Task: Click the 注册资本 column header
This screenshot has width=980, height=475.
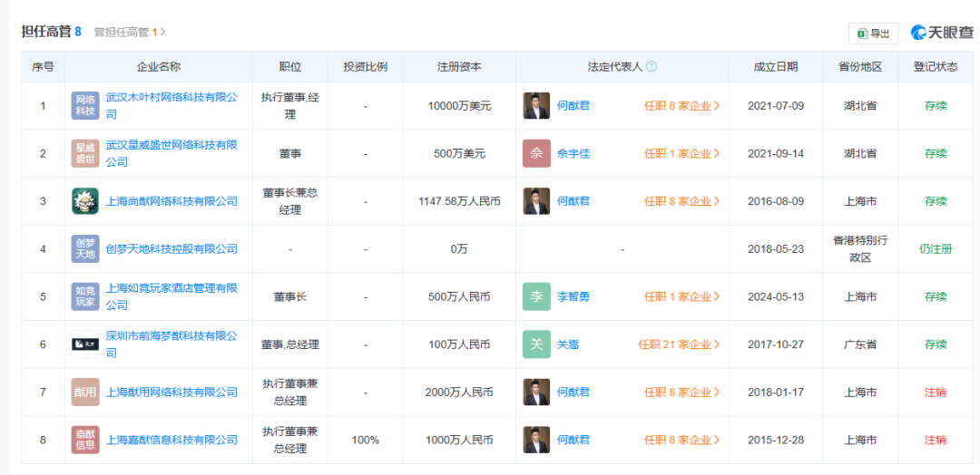Action: (x=459, y=67)
